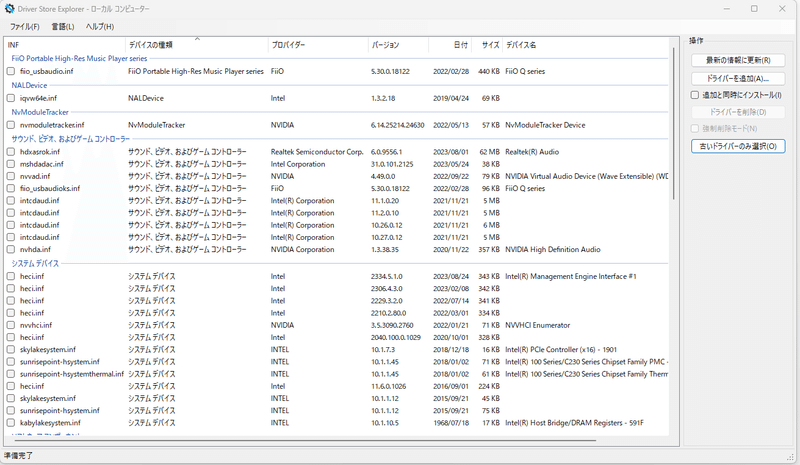Check the fiio_usbaudio.inf checkbox
Viewport: 800px width, 465px height.
tap(11, 71)
